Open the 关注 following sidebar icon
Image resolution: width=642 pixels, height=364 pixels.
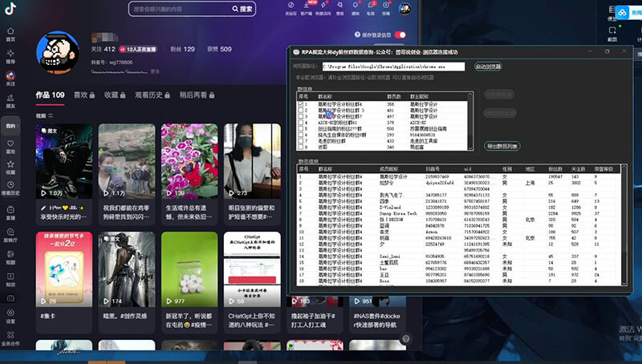click(x=10, y=75)
